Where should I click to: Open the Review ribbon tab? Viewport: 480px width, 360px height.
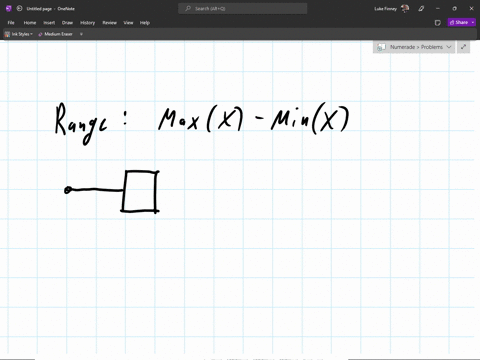tap(109, 23)
